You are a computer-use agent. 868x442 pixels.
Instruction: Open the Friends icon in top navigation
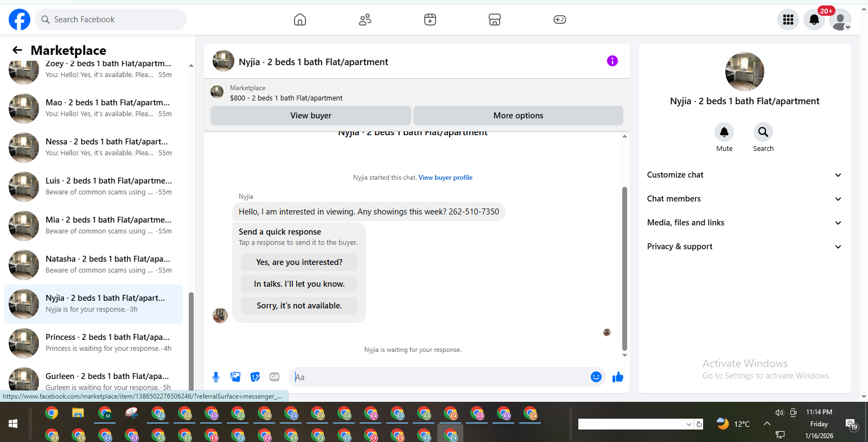tap(365, 20)
